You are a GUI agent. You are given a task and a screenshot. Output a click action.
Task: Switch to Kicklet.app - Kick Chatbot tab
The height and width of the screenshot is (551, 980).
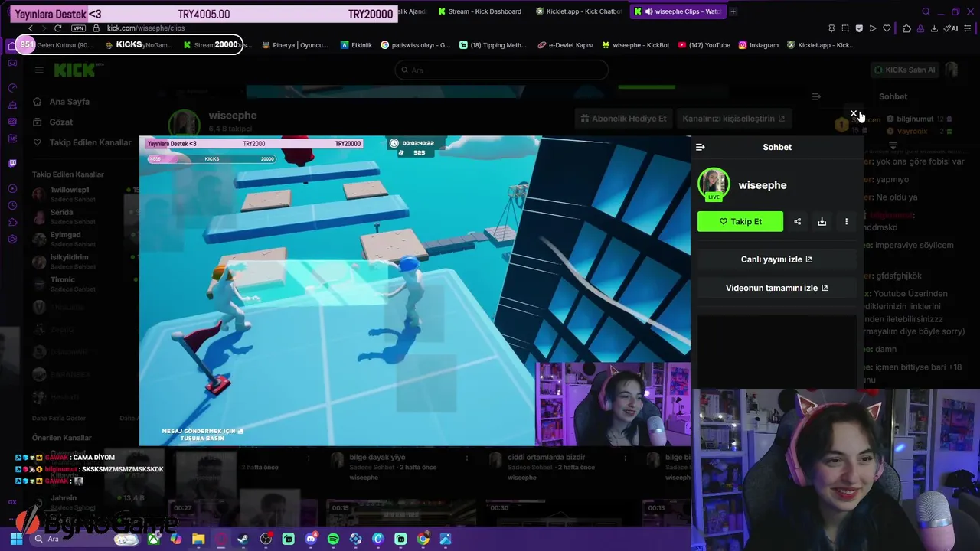[578, 11]
